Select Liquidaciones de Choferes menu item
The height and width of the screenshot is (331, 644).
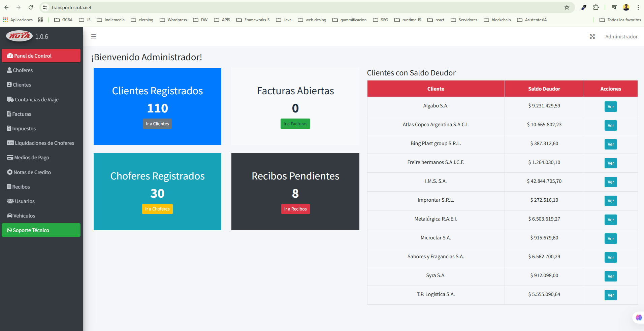[44, 143]
